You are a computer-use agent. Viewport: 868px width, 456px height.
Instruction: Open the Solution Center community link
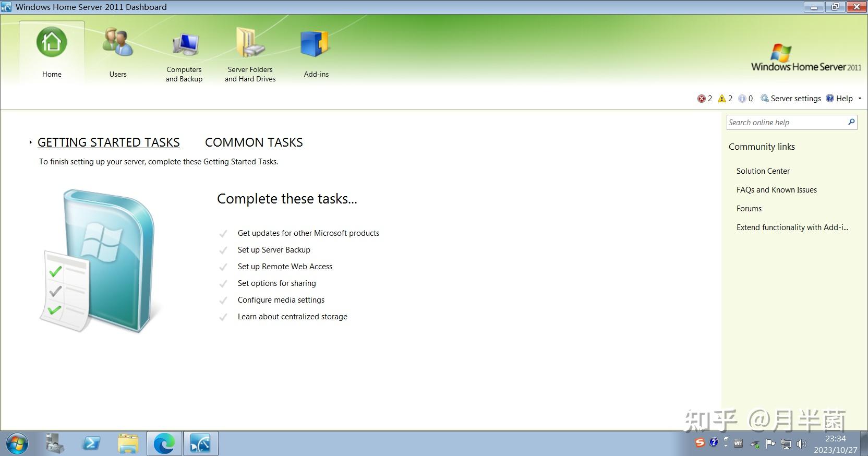763,171
